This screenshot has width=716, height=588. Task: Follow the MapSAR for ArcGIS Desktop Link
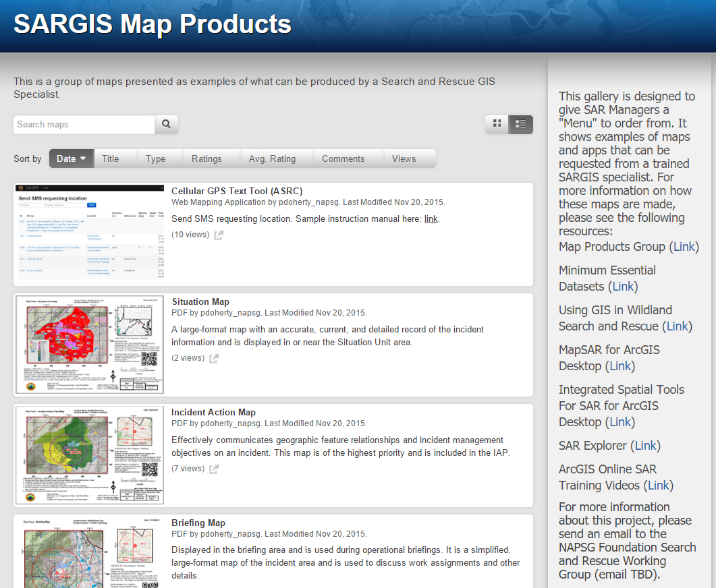(x=620, y=366)
